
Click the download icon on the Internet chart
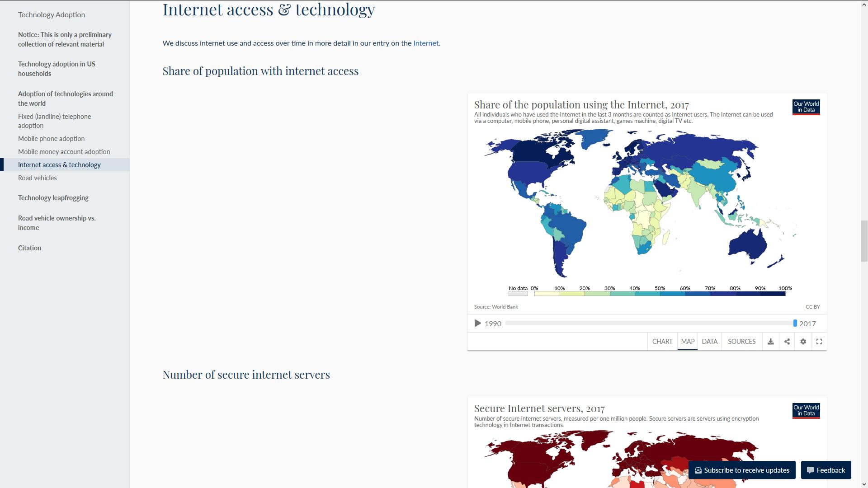(771, 342)
